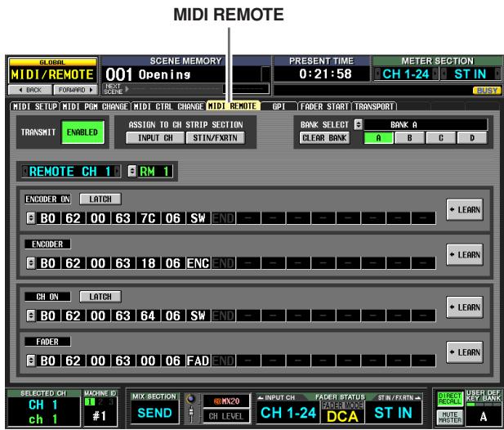Step the ENCODER row data spinner
The width and height of the screenshot is (504, 430).
(31, 263)
